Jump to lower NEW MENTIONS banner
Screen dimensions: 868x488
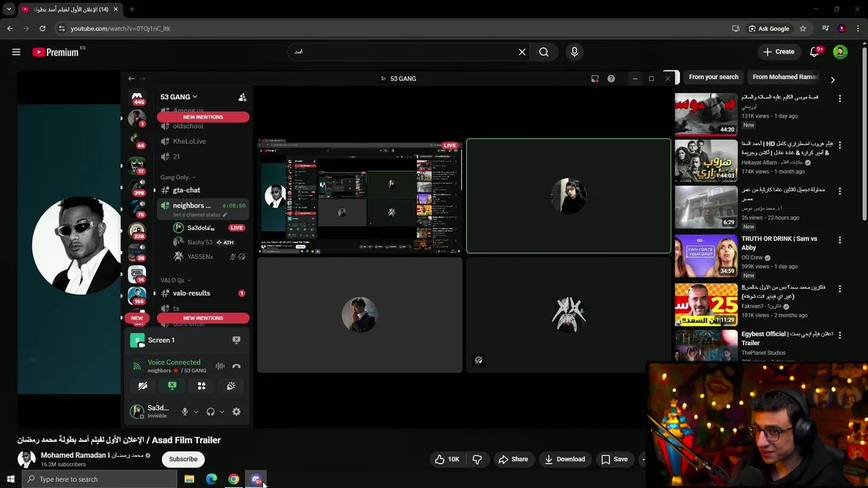click(x=203, y=319)
